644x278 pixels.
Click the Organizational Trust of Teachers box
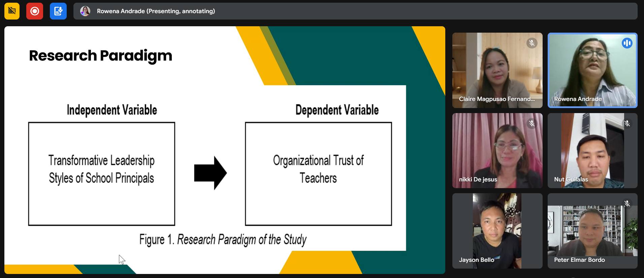(318, 174)
